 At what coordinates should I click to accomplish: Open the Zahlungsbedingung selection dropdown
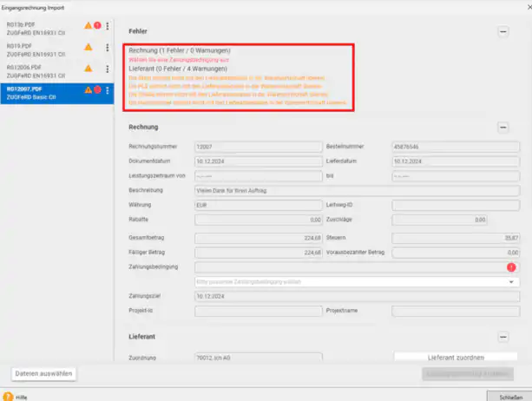click(x=357, y=282)
